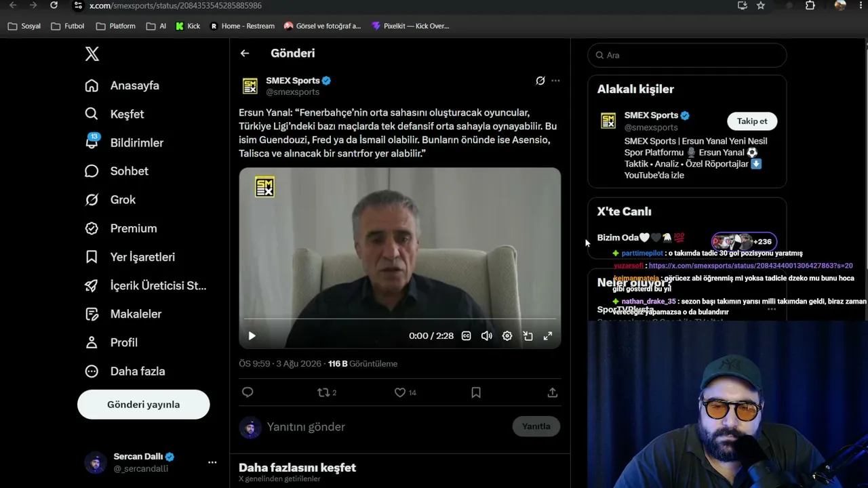
Task: Click the Gönderi yayınla button
Action: click(x=143, y=405)
